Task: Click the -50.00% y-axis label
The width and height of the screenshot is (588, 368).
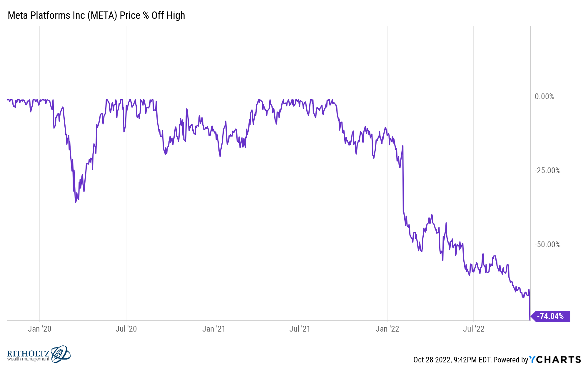Action: tap(547, 245)
